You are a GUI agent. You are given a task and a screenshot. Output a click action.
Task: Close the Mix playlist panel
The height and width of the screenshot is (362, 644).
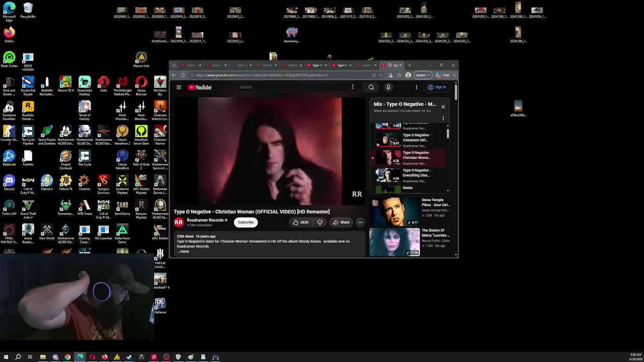pyautogui.click(x=443, y=107)
